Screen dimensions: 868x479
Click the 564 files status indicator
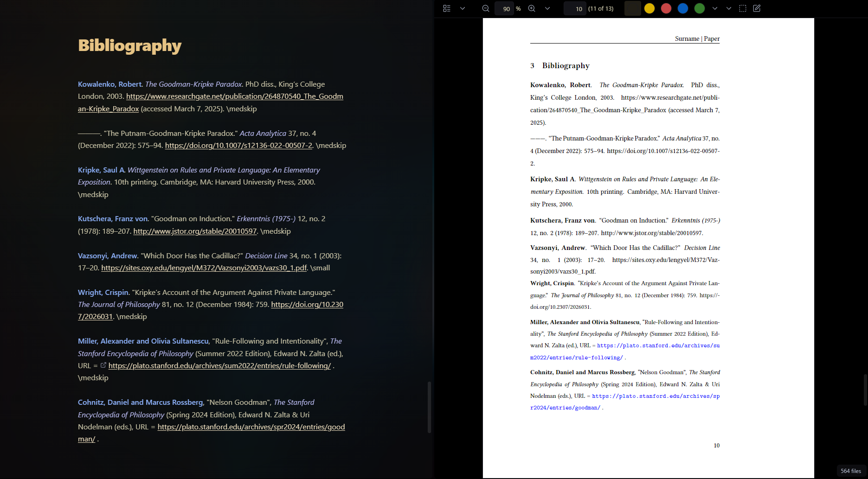851,471
